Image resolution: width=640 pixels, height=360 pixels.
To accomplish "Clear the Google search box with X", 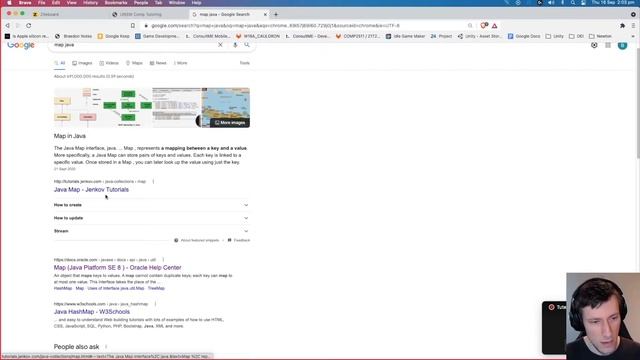I will (220, 45).
